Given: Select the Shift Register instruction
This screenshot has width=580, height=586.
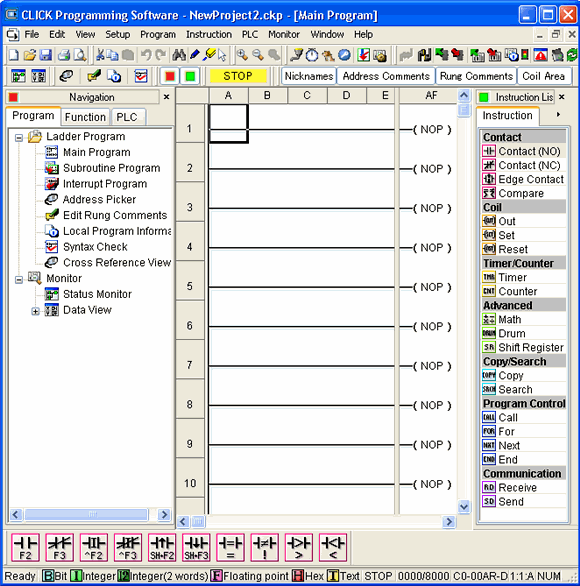Looking at the screenshot, I should coord(524,348).
